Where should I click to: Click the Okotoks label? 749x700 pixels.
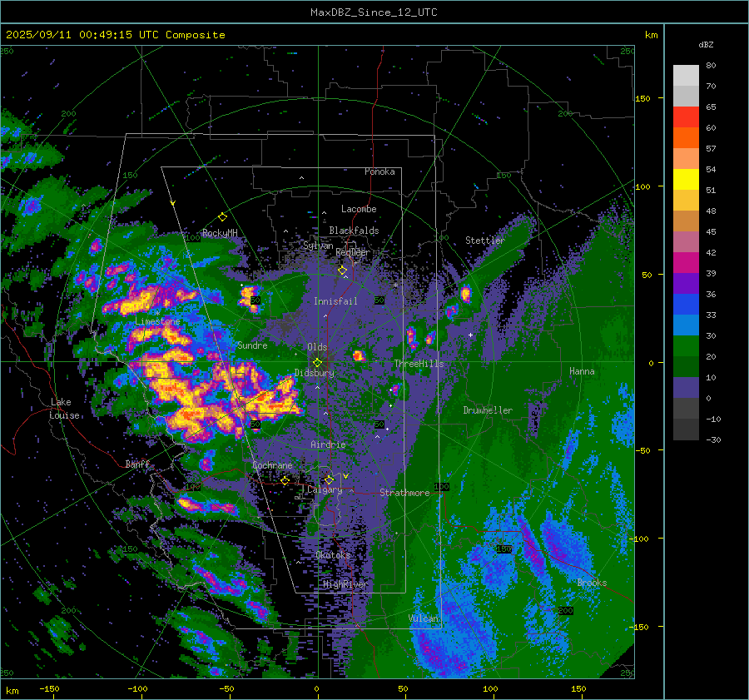coord(334,554)
